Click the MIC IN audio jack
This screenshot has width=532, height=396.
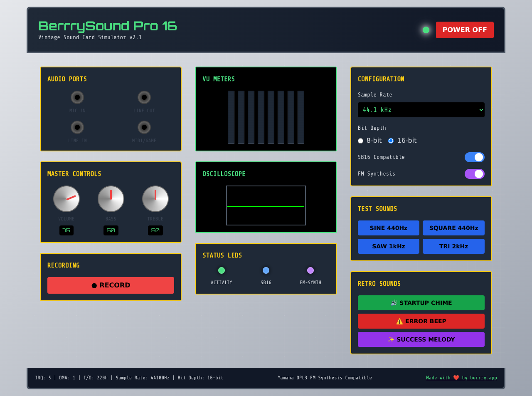point(77,97)
